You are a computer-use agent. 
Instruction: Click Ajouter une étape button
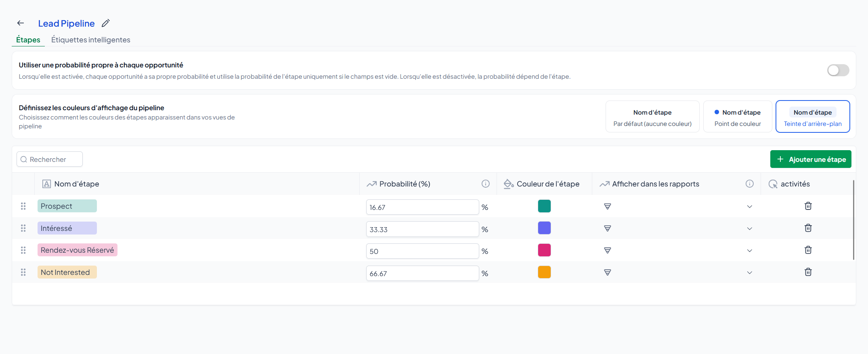tap(811, 159)
